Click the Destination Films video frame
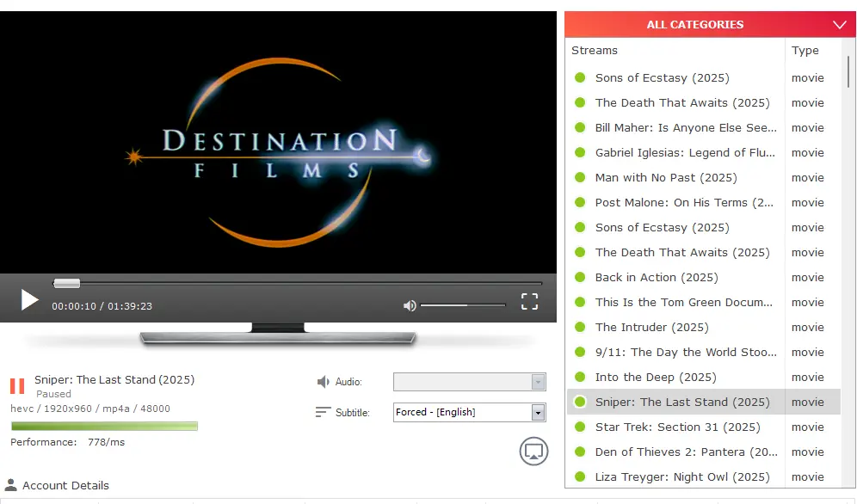Viewport: 857px width, 504px height. (x=278, y=142)
